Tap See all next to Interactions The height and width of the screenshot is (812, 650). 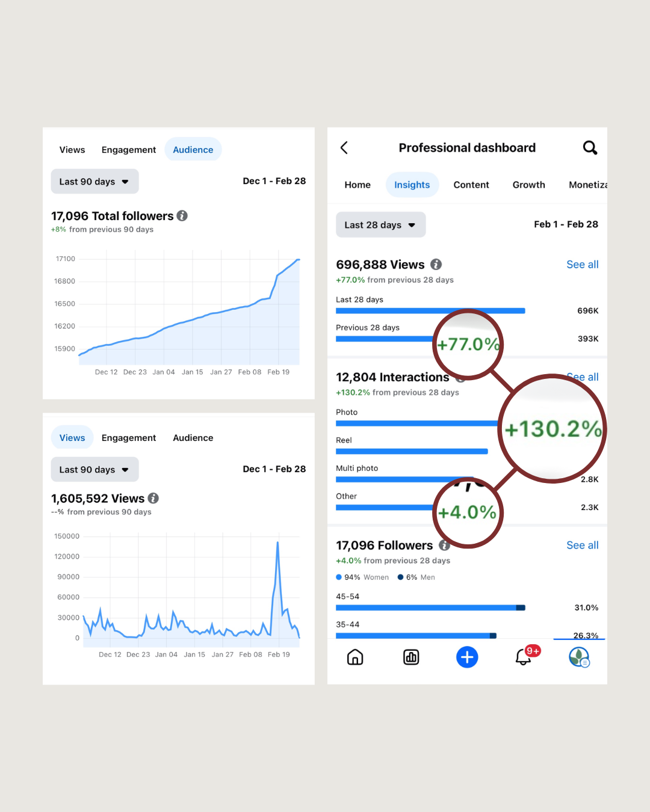[582, 377]
